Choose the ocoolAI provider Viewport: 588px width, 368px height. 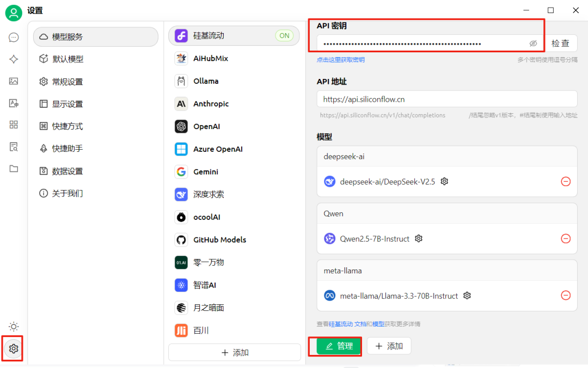click(234, 217)
